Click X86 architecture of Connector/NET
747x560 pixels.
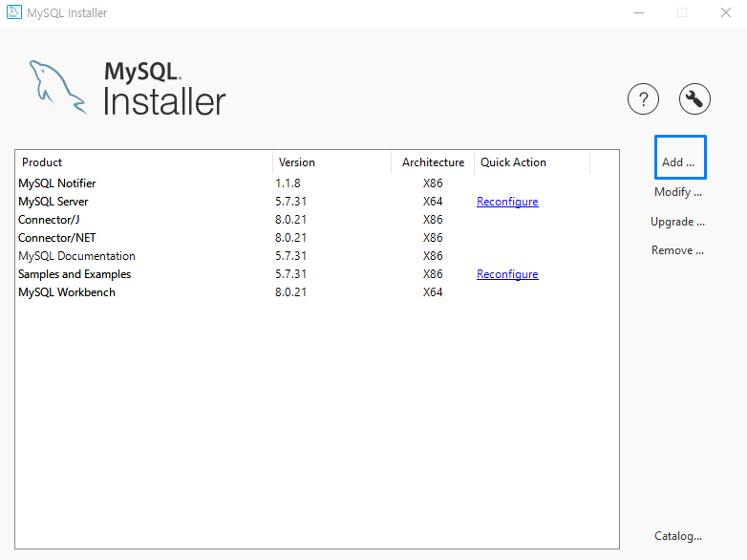tap(433, 238)
